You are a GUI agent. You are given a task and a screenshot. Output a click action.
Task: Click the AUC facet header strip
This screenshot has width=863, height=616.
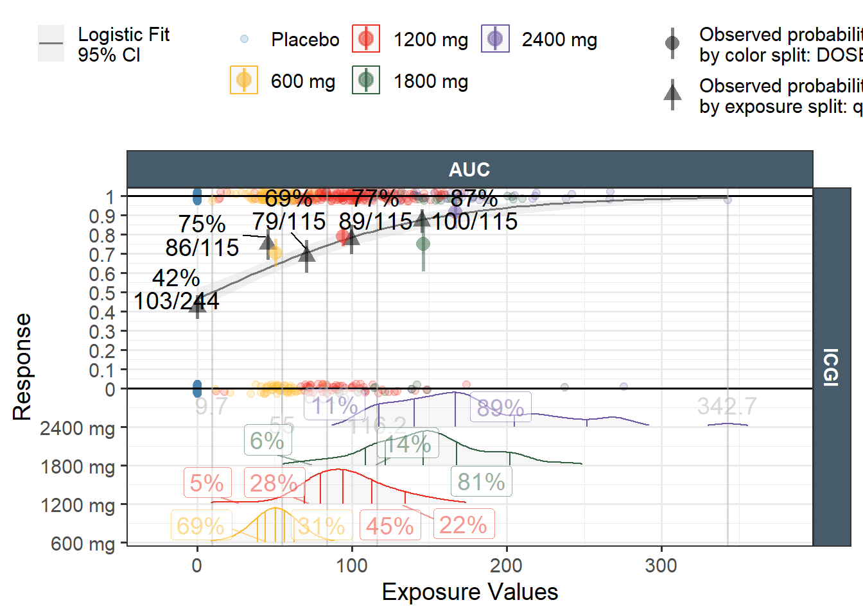pyautogui.click(x=469, y=169)
